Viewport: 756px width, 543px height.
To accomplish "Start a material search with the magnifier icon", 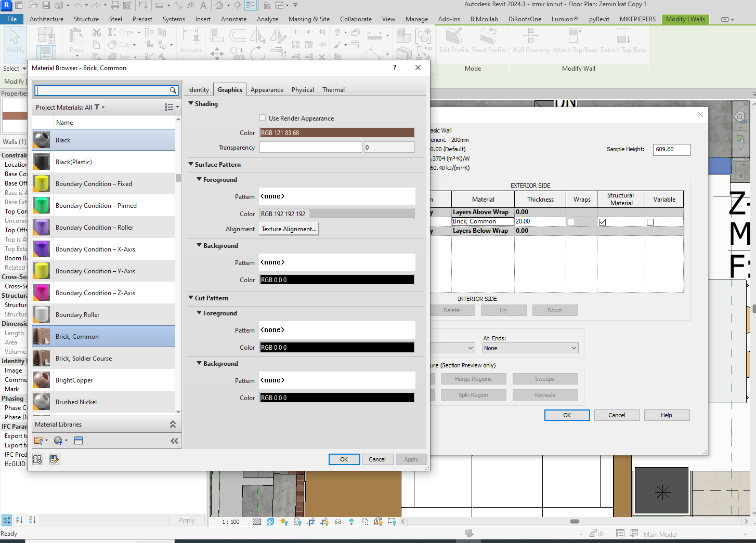I will point(173,90).
